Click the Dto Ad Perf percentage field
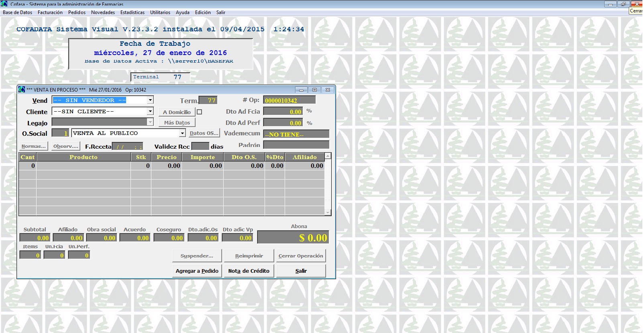This screenshot has width=644, height=333. click(283, 123)
